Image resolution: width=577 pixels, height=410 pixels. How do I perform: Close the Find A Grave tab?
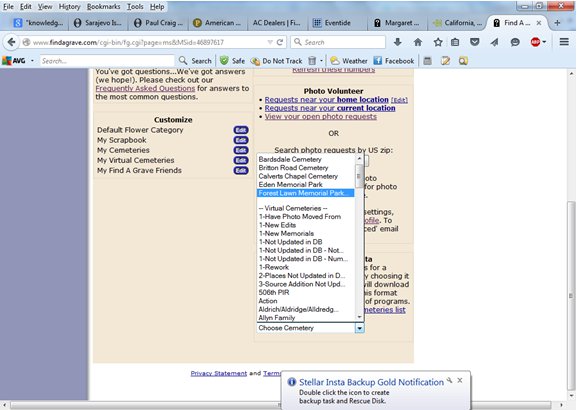[x=539, y=23]
